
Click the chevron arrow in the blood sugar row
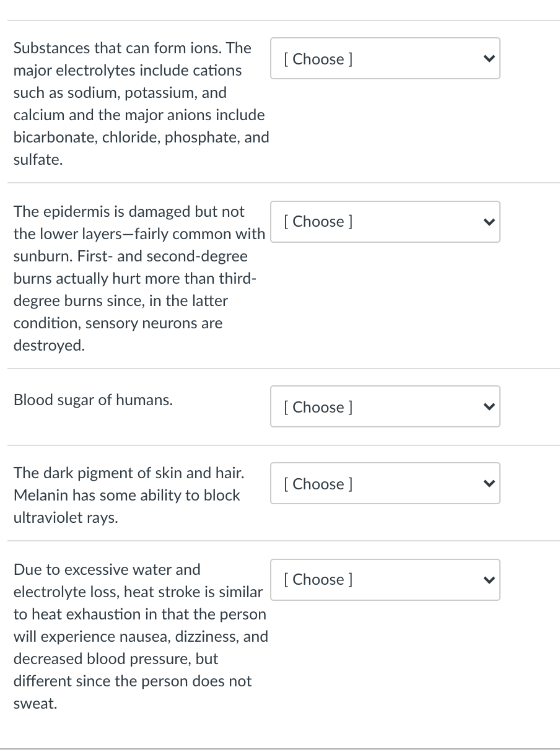coord(489,407)
